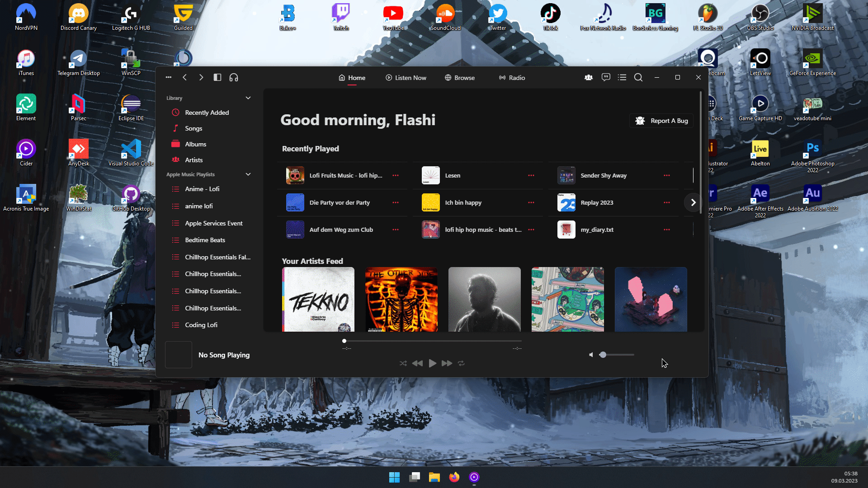Open the playback queue list icon
Viewport: 868px width, 488px height.
tap(622, 77)
